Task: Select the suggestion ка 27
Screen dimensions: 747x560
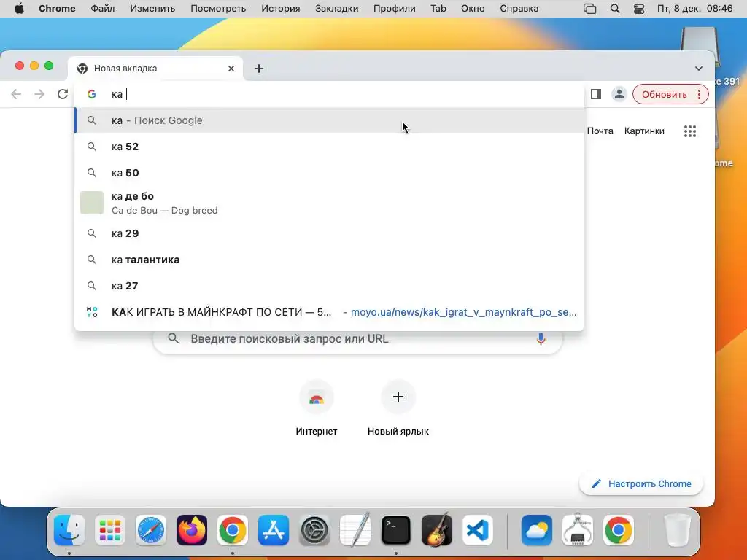Action: point(329,286)
